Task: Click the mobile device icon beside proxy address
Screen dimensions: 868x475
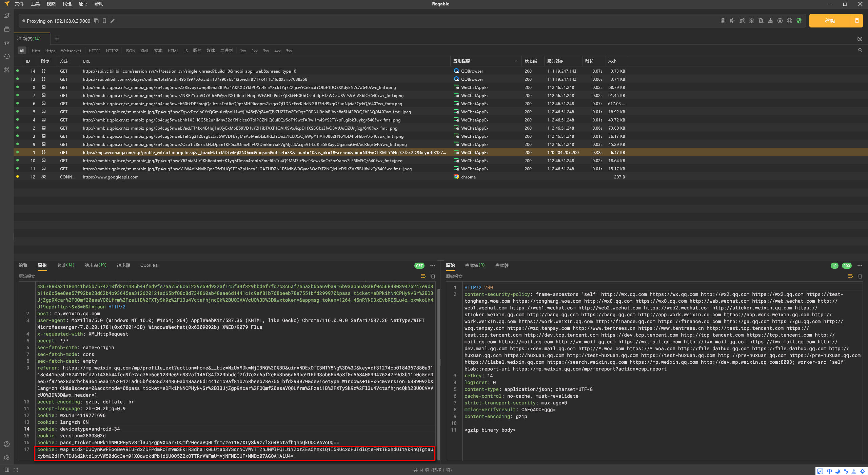Action: [104, 21]
